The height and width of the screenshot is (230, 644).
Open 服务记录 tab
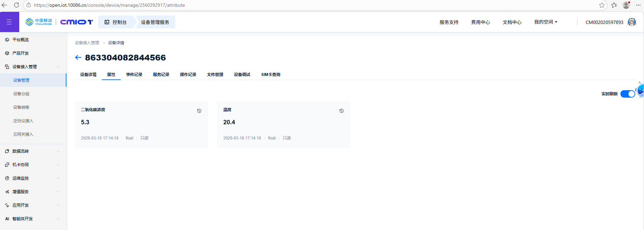tap(161, 74)
